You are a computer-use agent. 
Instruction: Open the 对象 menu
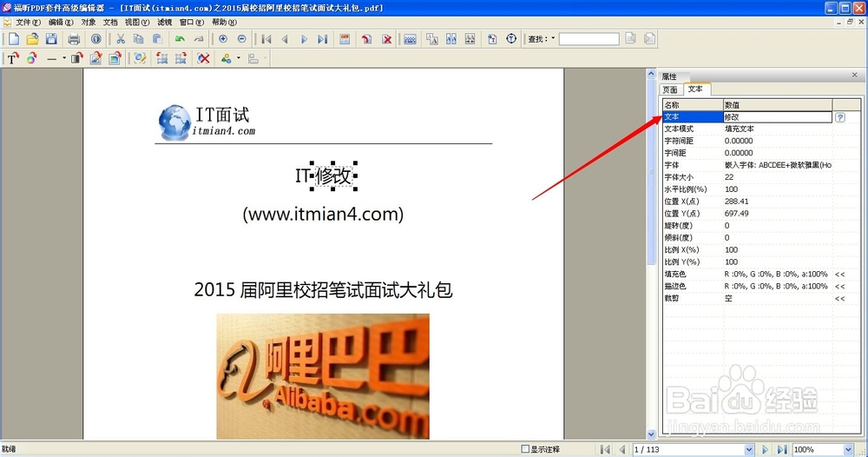point(89,23)
